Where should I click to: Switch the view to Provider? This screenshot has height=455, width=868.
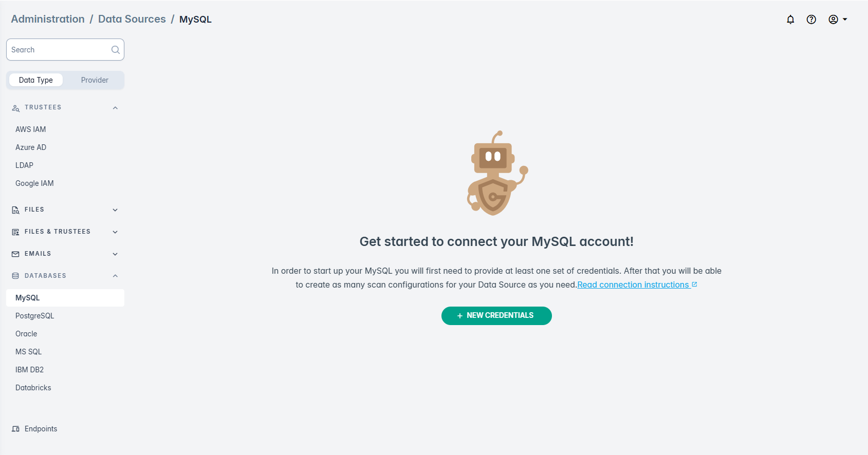tap(95, 80)
